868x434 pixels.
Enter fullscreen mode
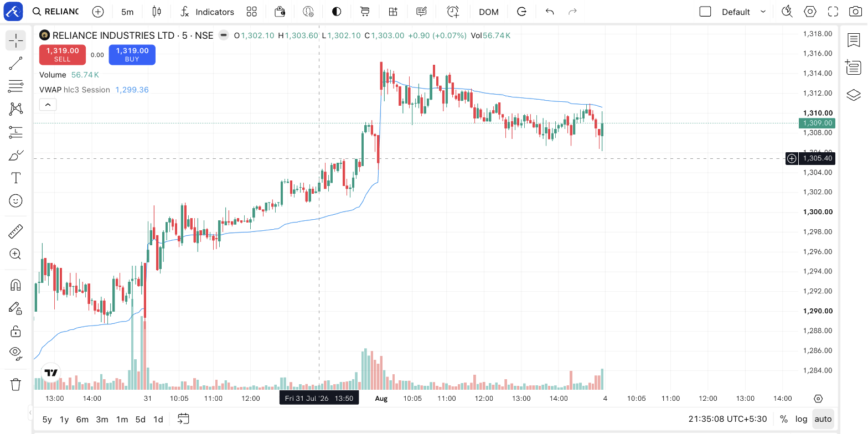coord(833,12)
